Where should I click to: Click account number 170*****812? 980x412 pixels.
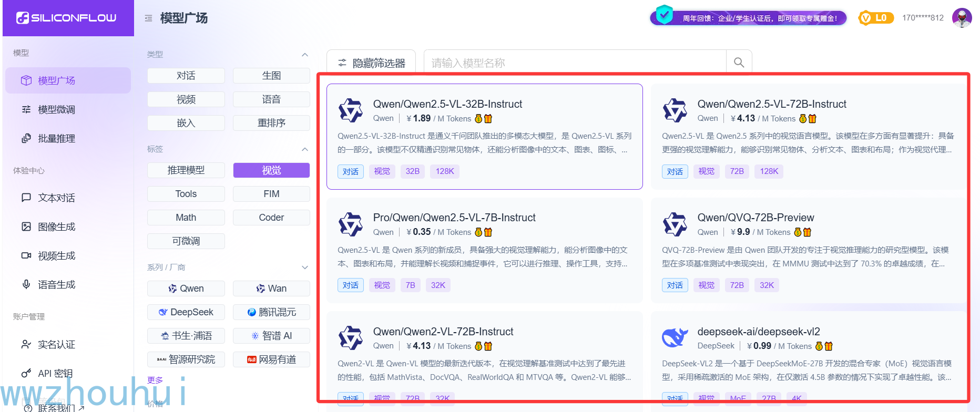tap(923, 18)
